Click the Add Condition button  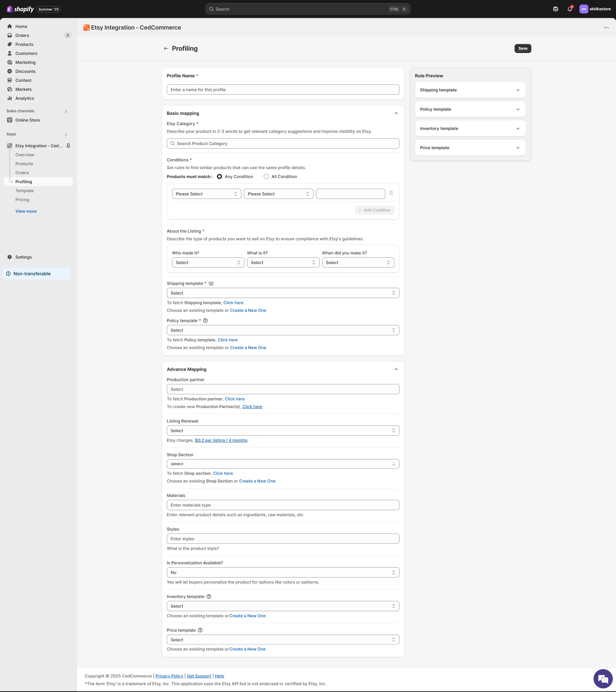374,210
